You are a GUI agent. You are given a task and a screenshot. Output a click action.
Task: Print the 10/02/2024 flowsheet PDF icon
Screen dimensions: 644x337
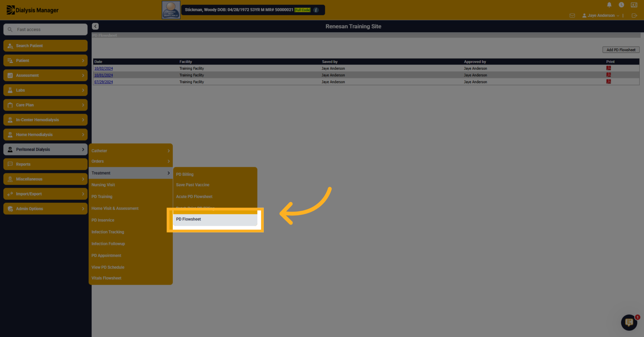point(609,68)
